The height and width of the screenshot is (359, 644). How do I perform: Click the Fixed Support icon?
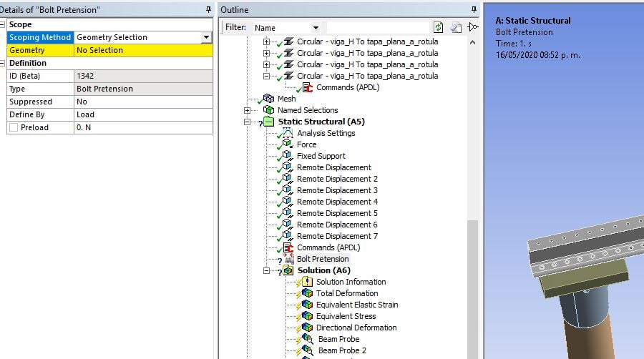pyautogui.click(x=288, y=155)
